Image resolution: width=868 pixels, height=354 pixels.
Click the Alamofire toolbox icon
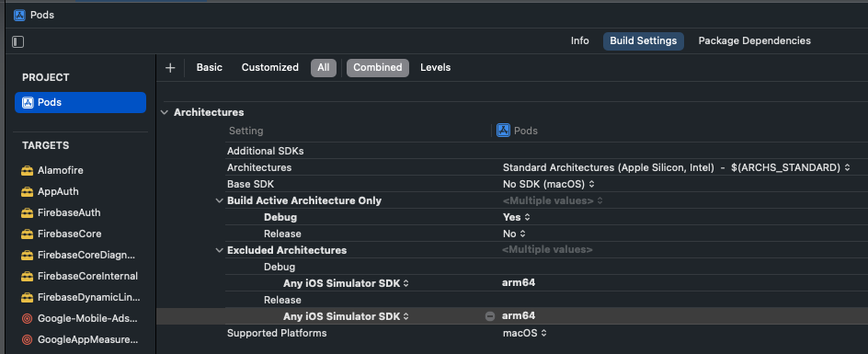[x=28, y=171]
